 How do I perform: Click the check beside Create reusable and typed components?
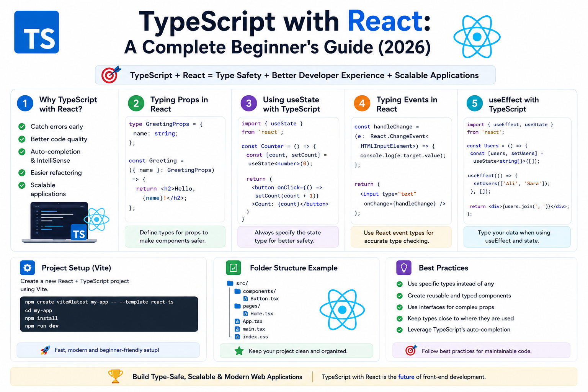click(x=400, y=296)
